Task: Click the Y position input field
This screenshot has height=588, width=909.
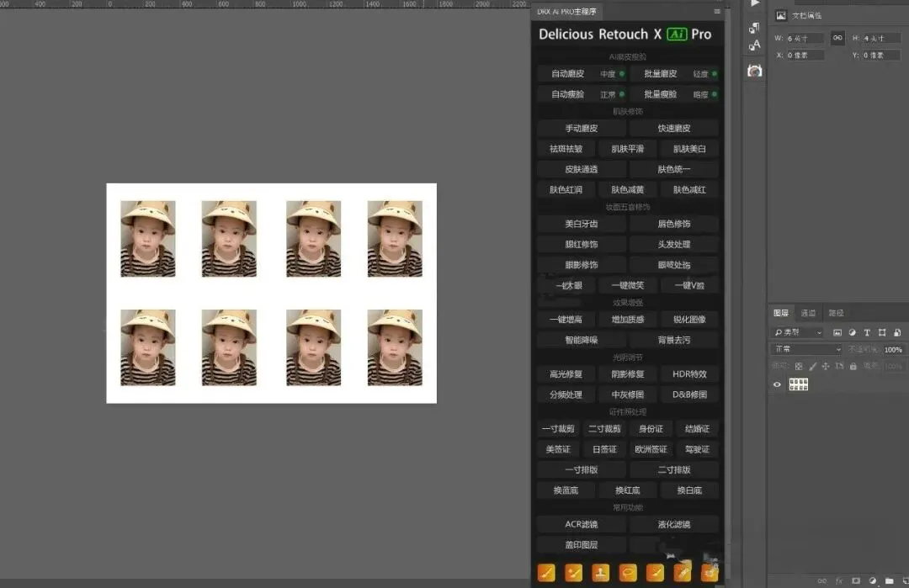Action: pyautogui.click(x=881, y=56)
